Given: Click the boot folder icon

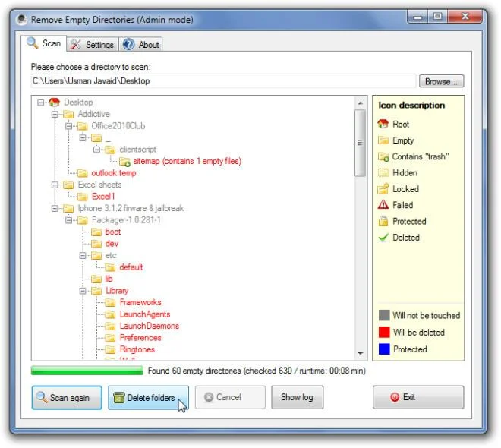Looking at the screenshot, I should click(96, 232).
